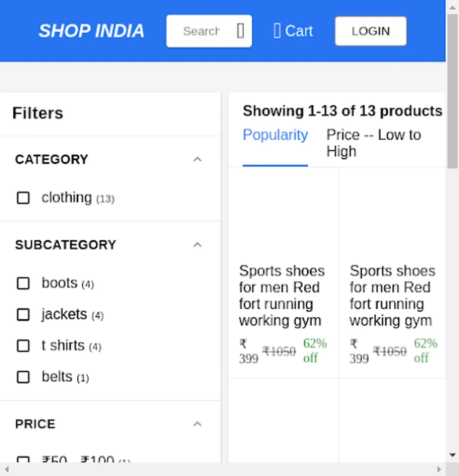This screenshot has height=476, width=459.
Task: Check the clothing category filter
Action: (23, 198)
